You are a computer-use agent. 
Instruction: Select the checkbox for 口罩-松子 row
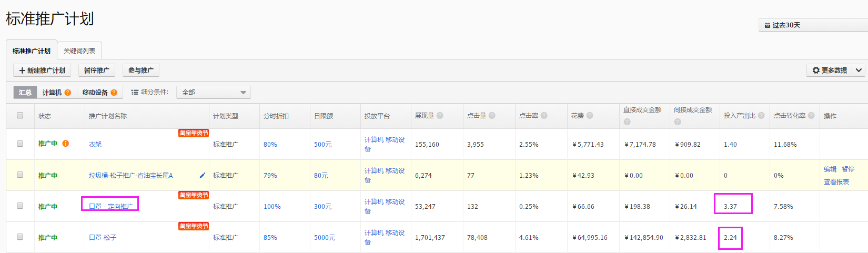pos(20,237)
